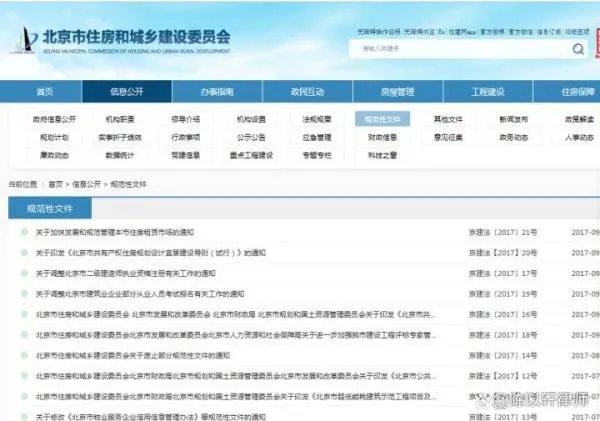The width and height of the screenshot is (600, 421).
Task: Open notice 关于加快发展和规范管理本市住房租赁市场的通知
Action: [115, 232]
